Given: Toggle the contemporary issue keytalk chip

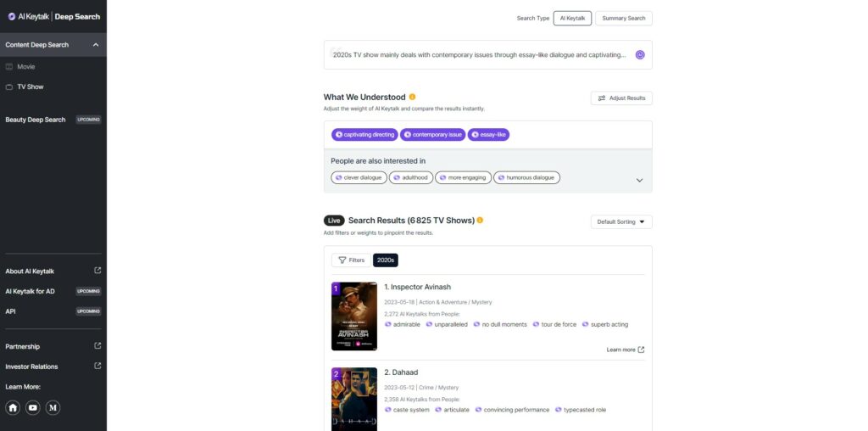Looking at the screenshot, I should (x=432, y=135).
